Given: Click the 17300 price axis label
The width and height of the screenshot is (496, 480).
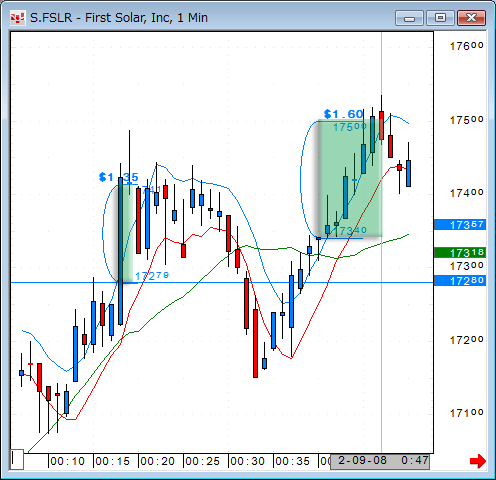Looking at the screenshot, I should pyautogui.click(x=466, y=266).
